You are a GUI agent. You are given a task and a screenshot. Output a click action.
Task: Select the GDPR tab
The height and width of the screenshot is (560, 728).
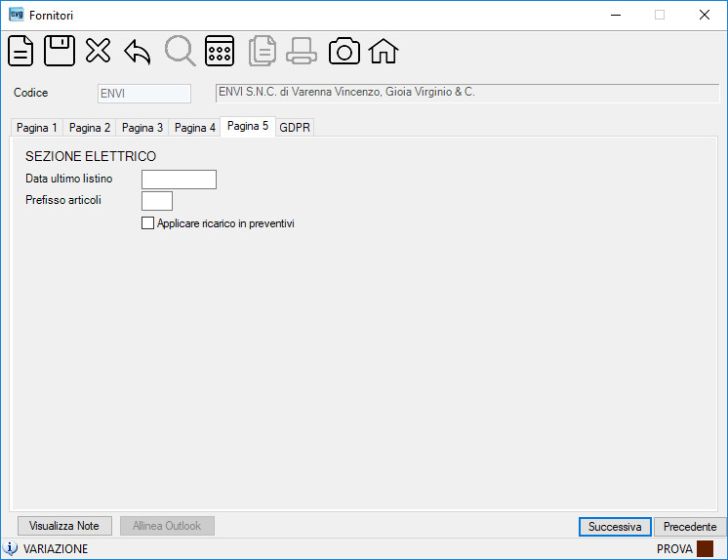pos(295,127)
